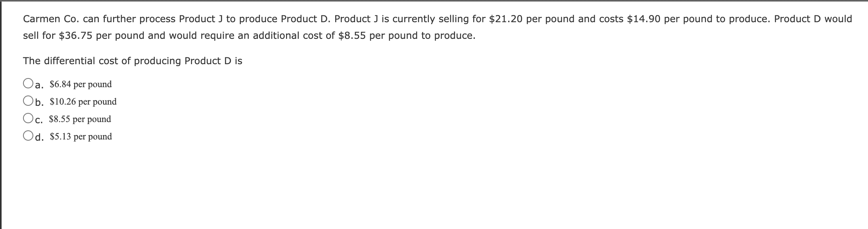Click '$36.75' in the question paragraph
Viewport: 868px width, 229px height.
coord(75,36)
